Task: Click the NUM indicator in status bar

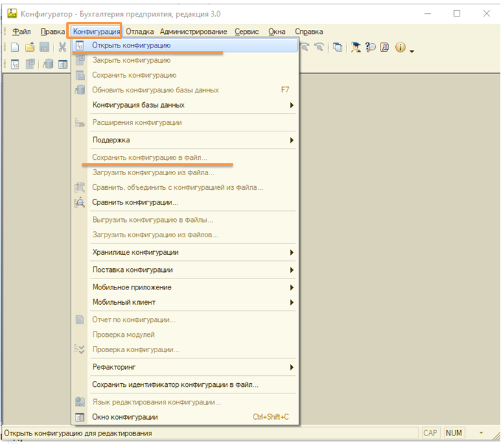Action: (454, 433)
